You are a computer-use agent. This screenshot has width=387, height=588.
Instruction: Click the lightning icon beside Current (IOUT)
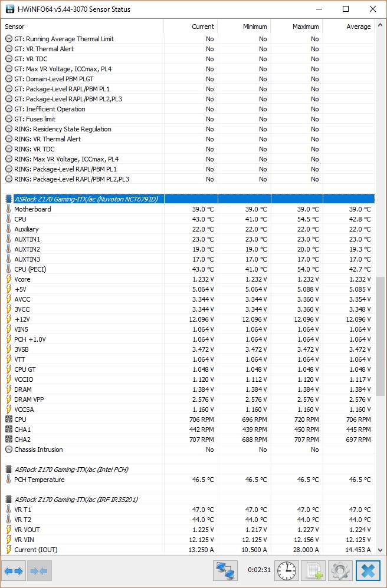[9, 549]
